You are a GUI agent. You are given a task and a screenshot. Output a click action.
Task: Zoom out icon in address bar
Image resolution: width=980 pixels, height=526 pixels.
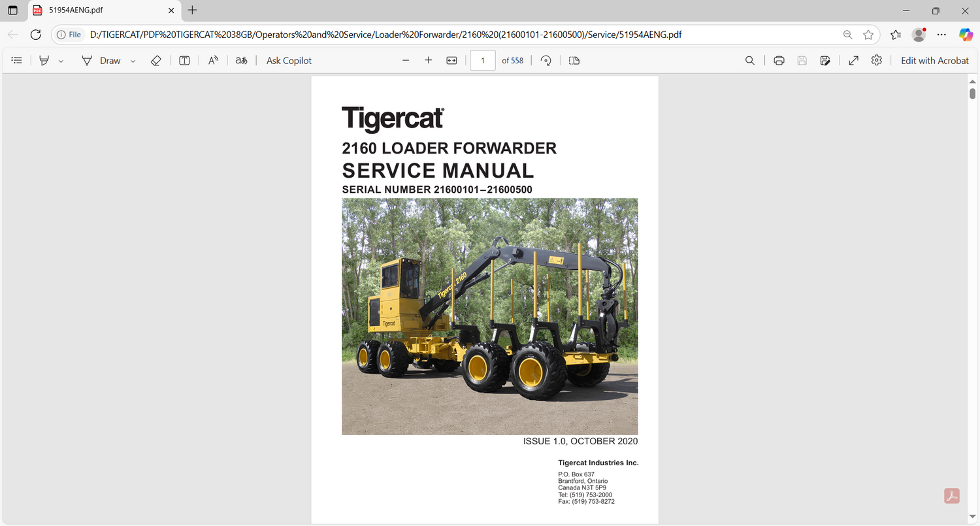coord(847,35)
